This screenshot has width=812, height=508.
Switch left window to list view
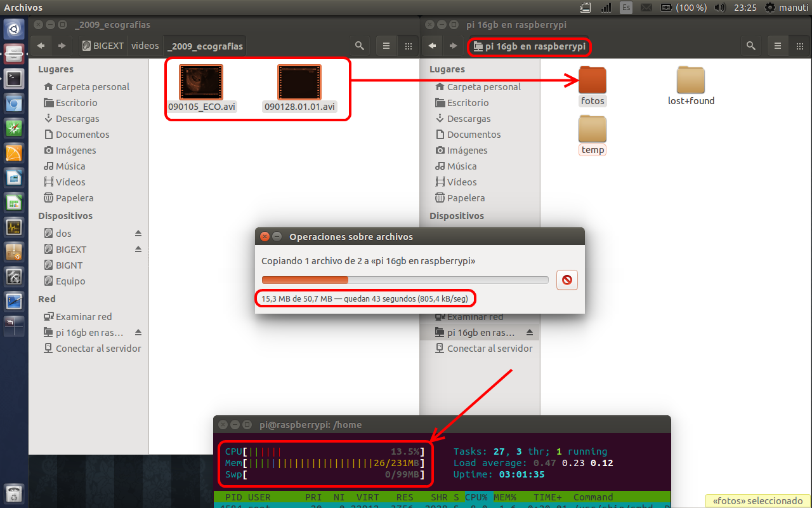pyautogui.click(x=386, y=46)
